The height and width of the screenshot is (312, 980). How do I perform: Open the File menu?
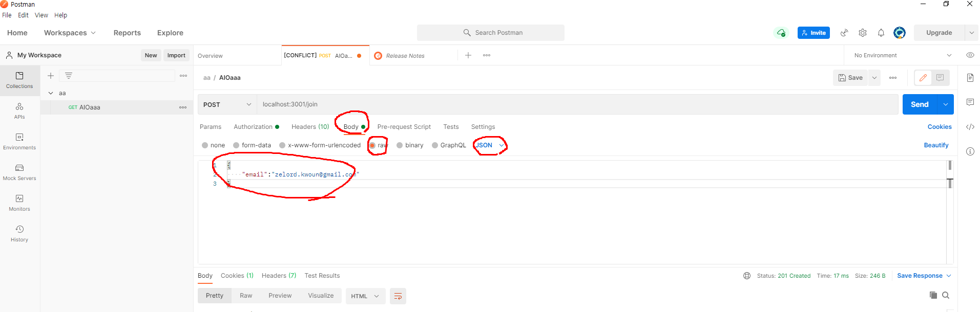point(7,15)
